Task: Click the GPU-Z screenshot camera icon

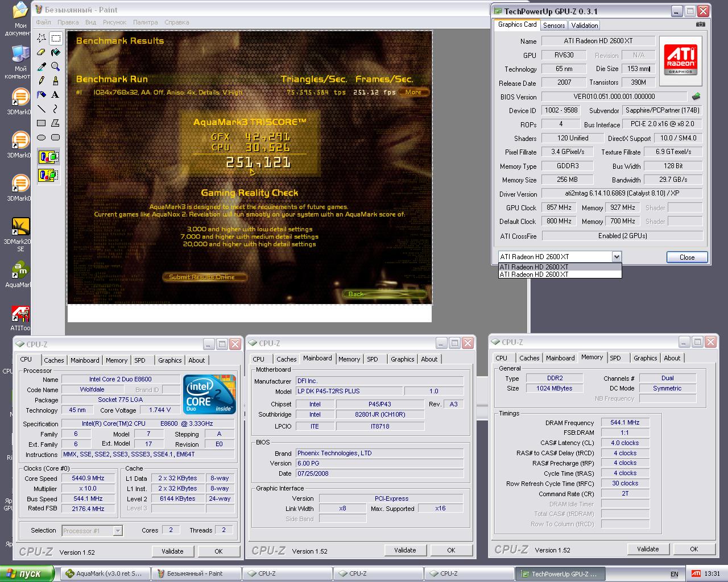Action: point(700,24)
